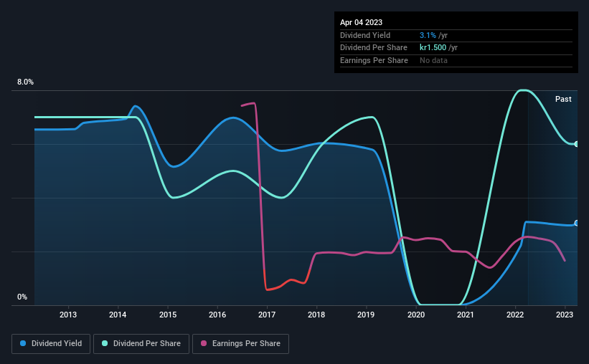Toggle the Dividend Yield legend button
The image size is (589, 364).
[x=51, y=344]
